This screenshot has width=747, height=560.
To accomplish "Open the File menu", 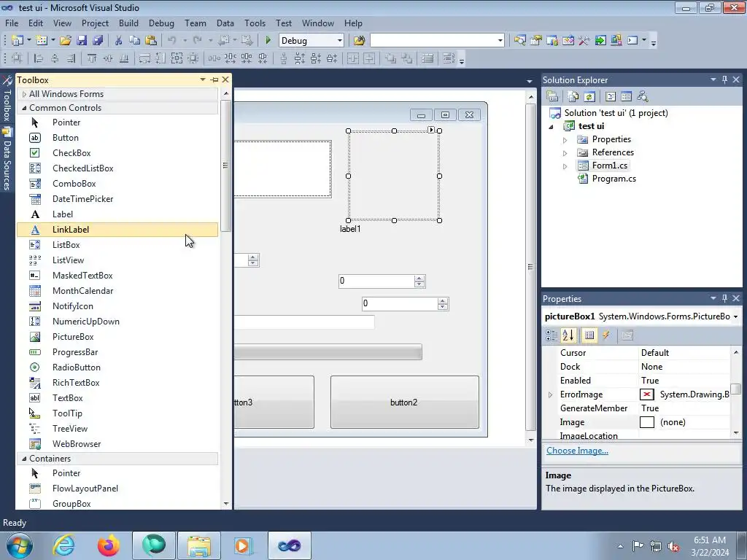I will point(12,23).
